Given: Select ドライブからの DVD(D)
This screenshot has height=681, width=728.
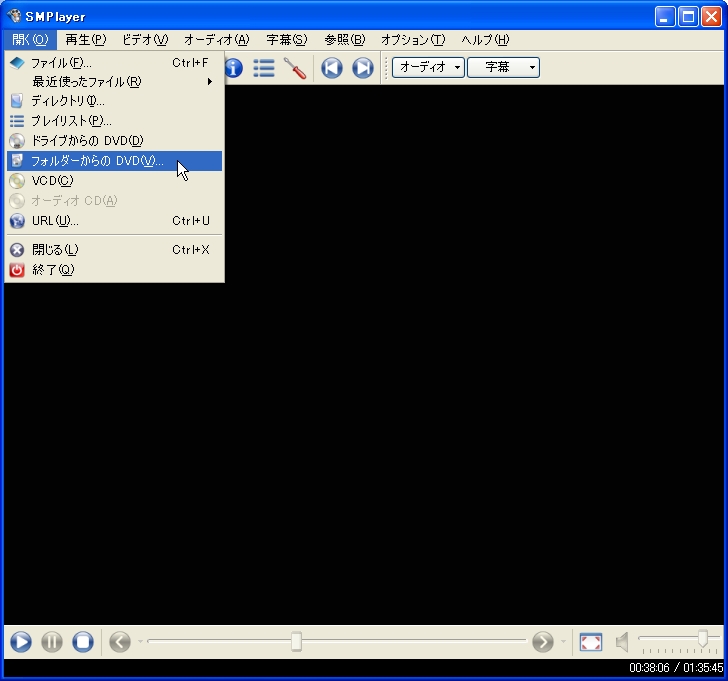Looking at the screenshot, I should click(114, 141).
